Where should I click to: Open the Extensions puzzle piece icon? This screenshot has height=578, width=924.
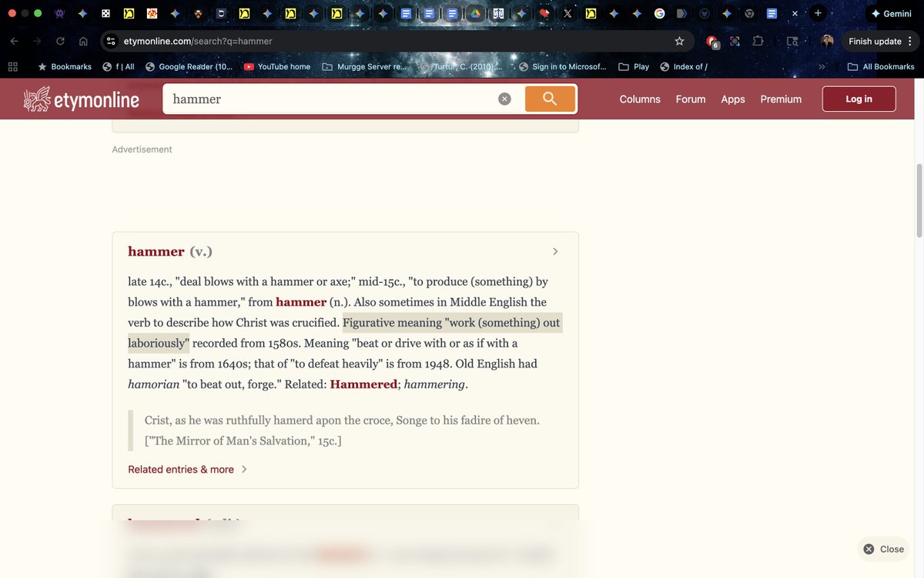point(758,41)
